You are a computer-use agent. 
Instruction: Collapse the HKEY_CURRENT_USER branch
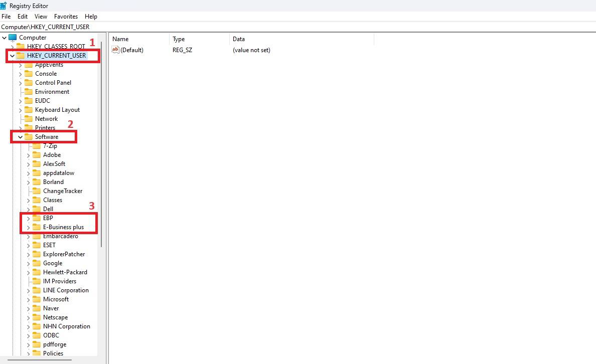[x=12, y=56]
